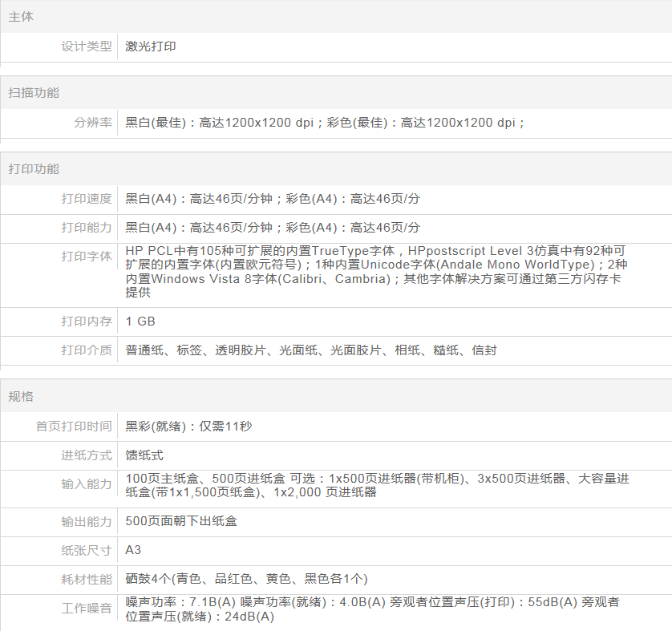Click the 打印介质 row label
Image resolution: width=672 pixels, height=631 pixels.
87,350
